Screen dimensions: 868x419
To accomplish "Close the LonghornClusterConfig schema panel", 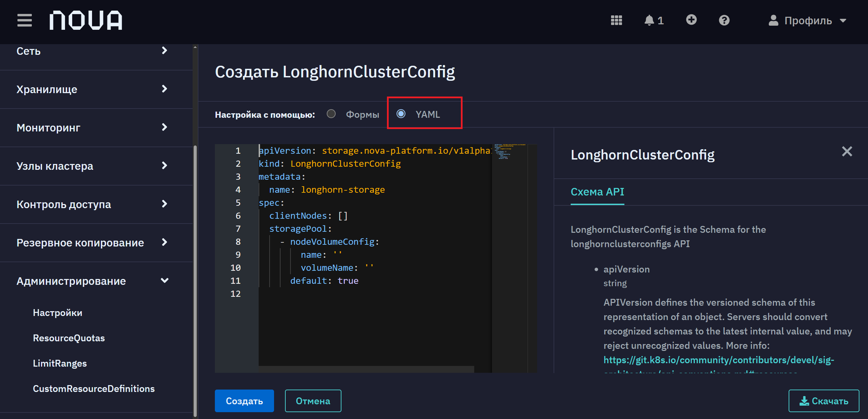I will pos(847,151).
